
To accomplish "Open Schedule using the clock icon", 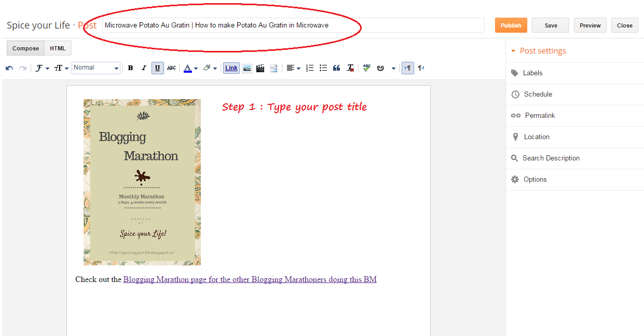I will 515,94.
